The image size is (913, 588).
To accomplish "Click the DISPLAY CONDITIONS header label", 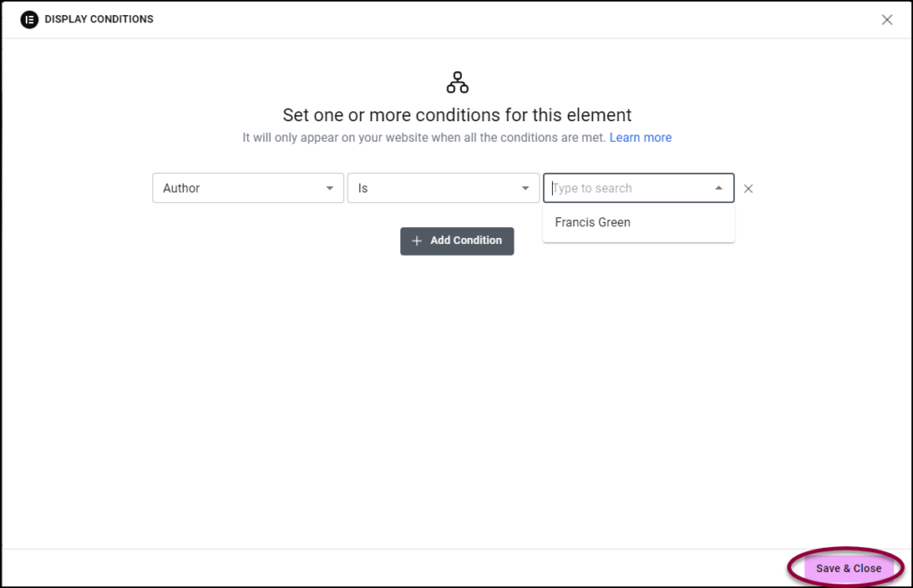I will tap(99, 19).
